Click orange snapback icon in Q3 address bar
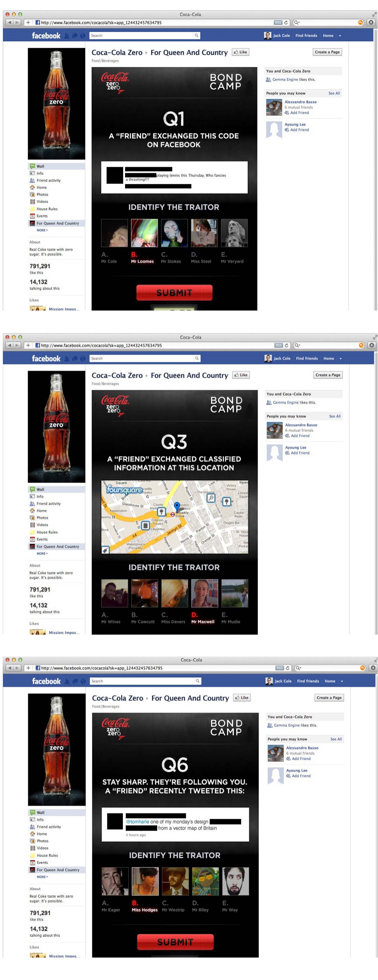The height and width of the screenshot is (980, 378). (361, 346)
